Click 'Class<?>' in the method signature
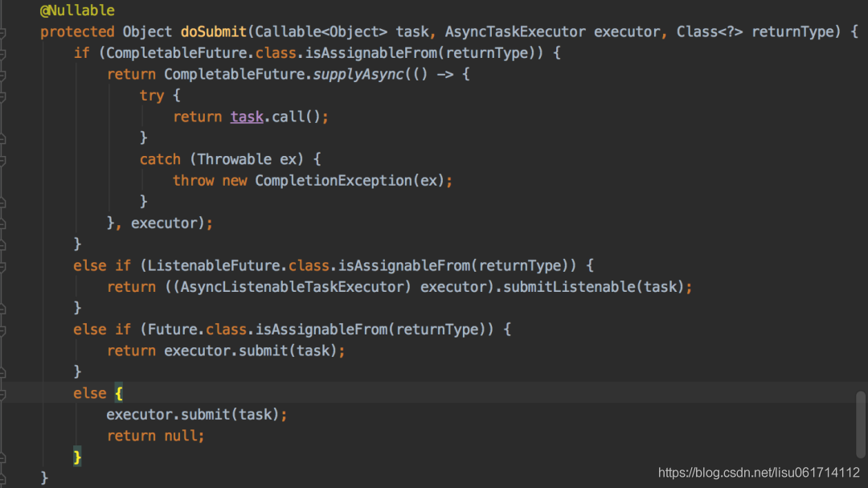The width and height of the screenshot is (868, 488). tap(709, 31)
